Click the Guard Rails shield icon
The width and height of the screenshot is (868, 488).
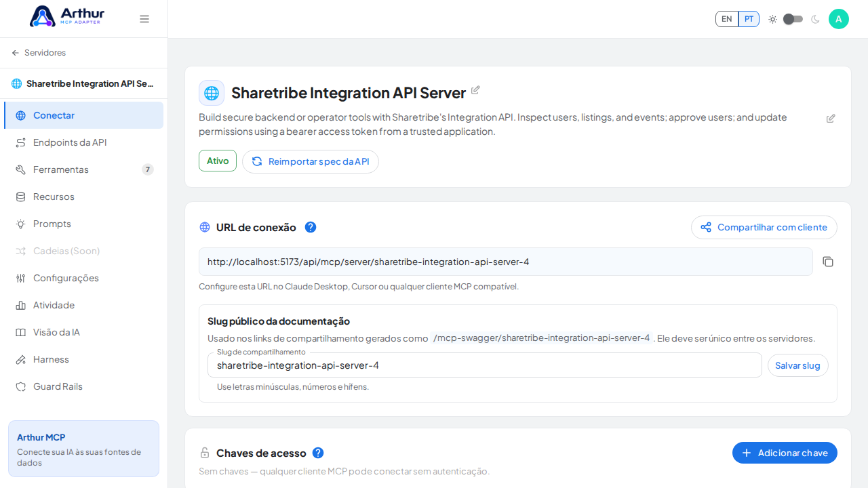click(21, 386)
